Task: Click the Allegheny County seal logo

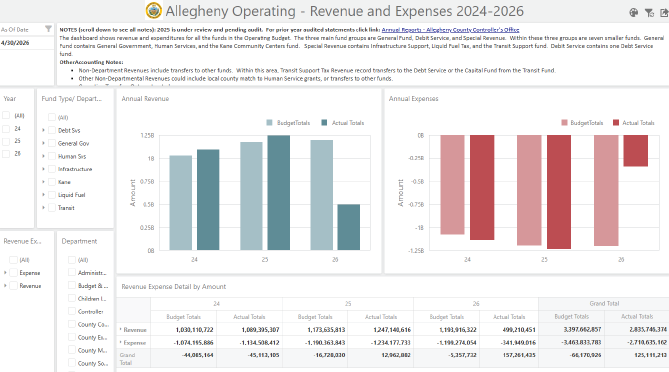Action: (154, 11)
